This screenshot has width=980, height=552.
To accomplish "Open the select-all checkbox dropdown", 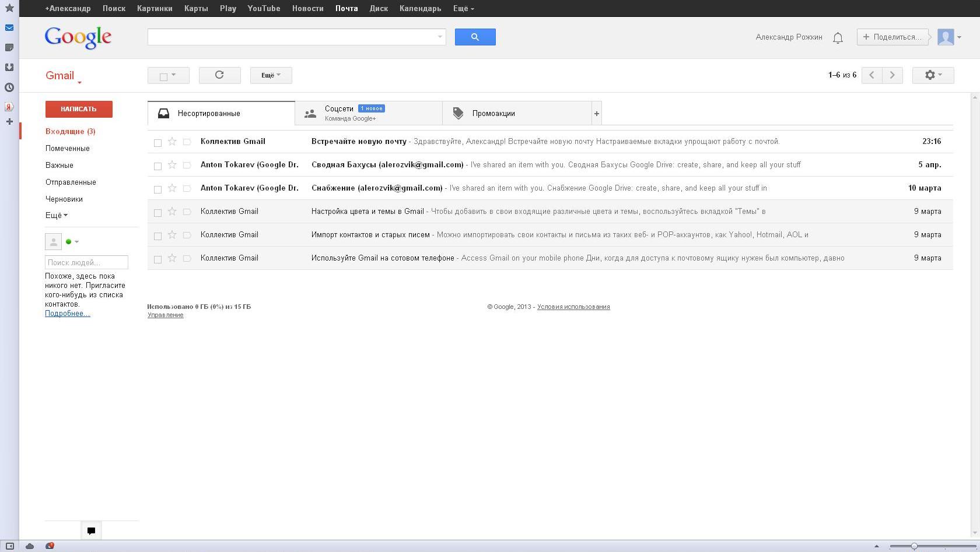I will 169,75.
